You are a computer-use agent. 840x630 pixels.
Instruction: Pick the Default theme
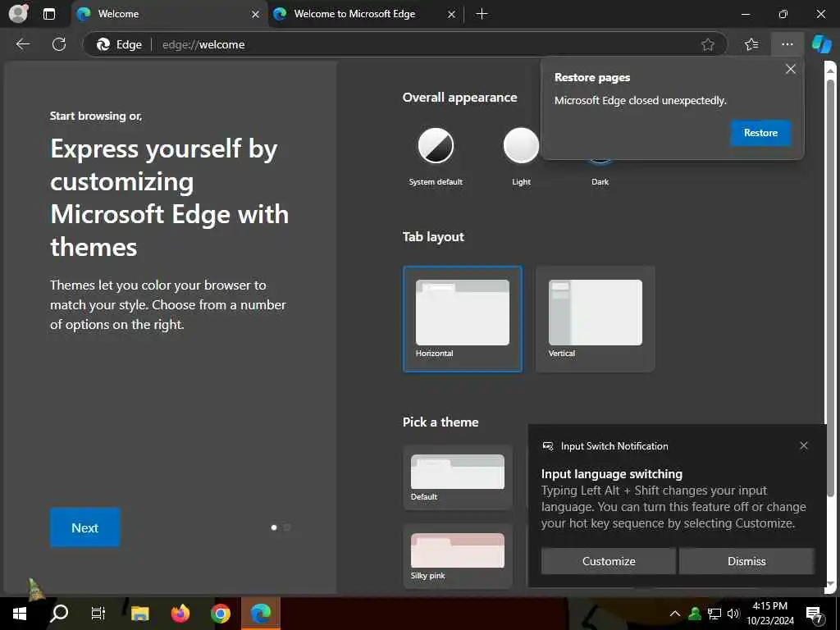458,477
